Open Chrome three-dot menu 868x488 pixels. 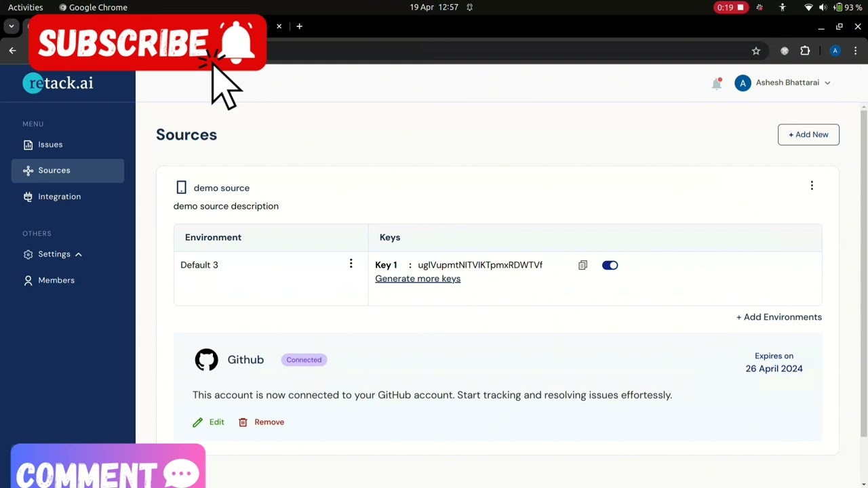tap(856, 51)
